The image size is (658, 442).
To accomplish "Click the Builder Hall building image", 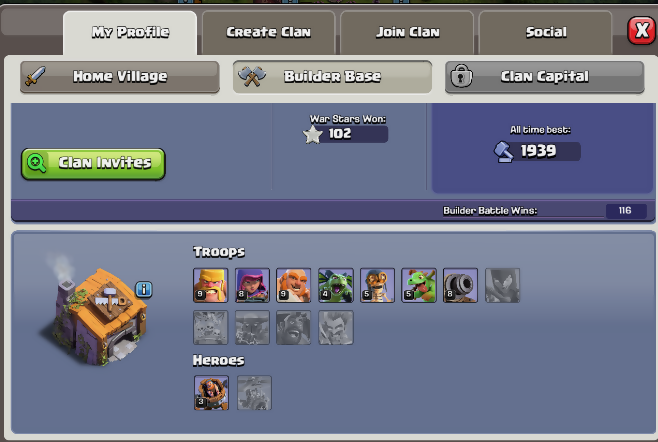I will [x=99, y=313].
